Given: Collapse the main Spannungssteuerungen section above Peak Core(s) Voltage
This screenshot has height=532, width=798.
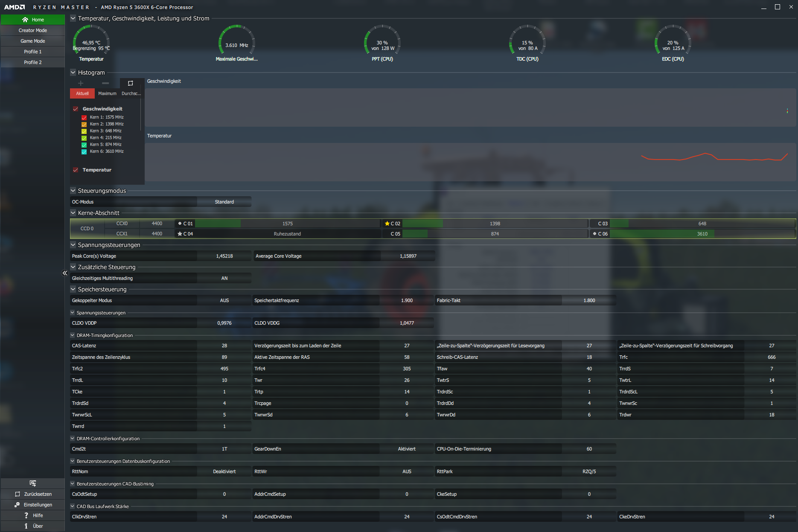Looking at the screenshot, I should click(x=73, y=245).
